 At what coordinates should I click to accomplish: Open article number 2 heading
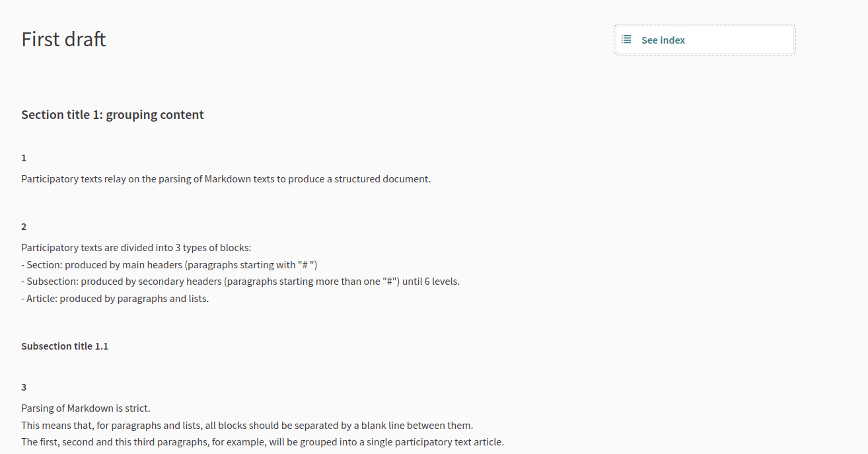point(24,227)
